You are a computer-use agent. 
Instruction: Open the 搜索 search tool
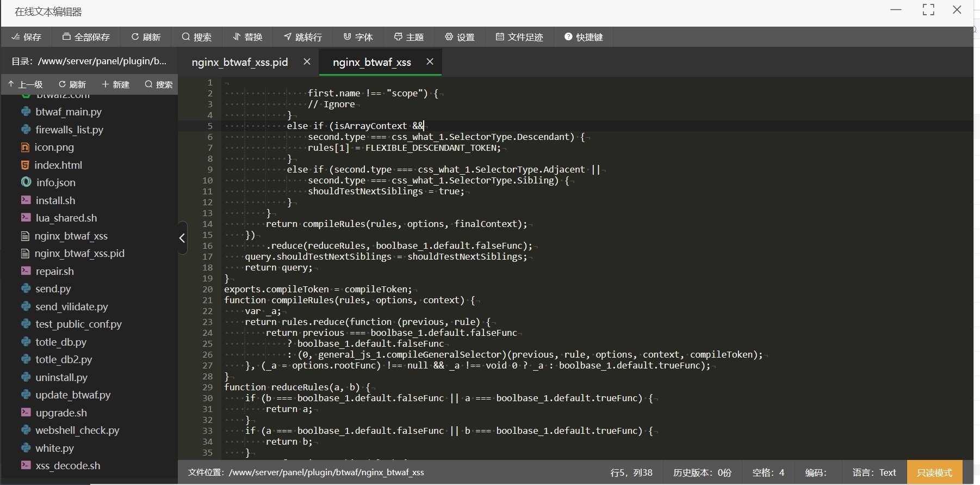pyautogui.click(x=196, y=37)
